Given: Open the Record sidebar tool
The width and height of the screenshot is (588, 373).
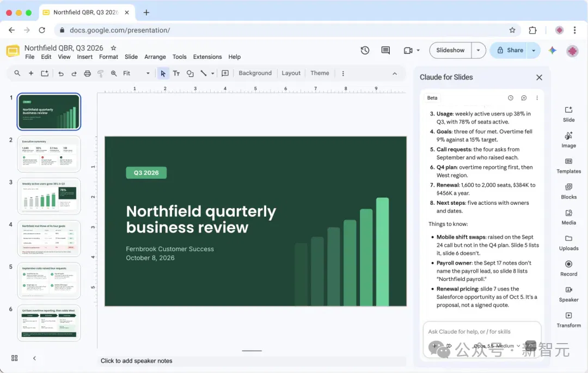Looking at the screenshot, I should pyautogui.click(x=568, y=268).
